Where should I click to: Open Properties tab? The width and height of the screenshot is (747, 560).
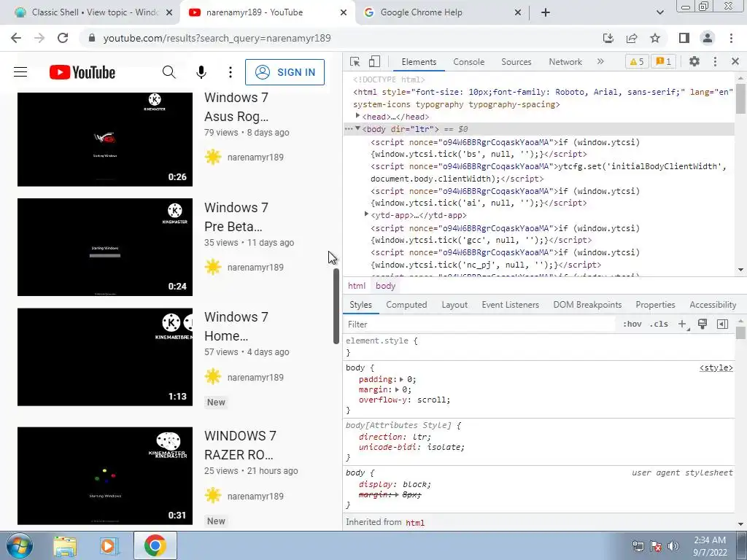click(655, 305)
